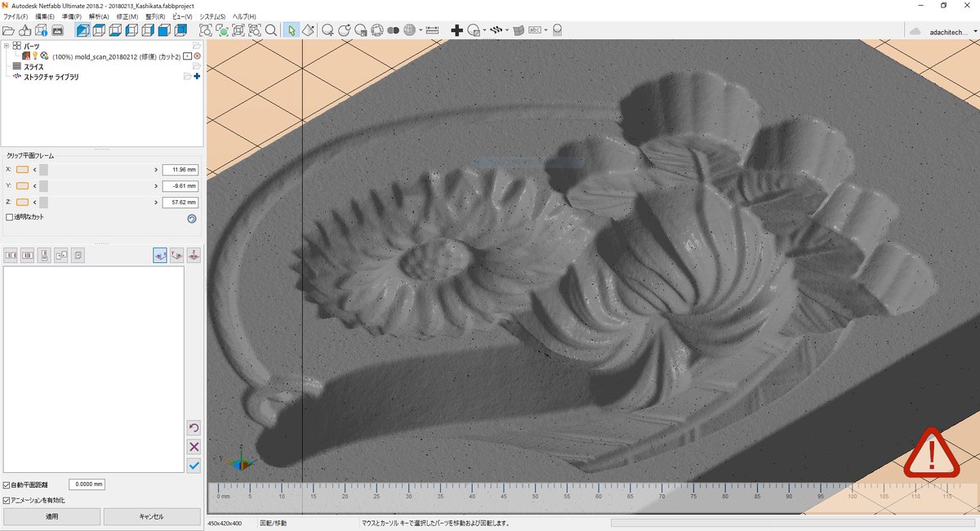This screenshot has width=980, height=531.
Task: Select the first highlighted cube view icon
Action: pyautogui.click(x=82, y=30)
